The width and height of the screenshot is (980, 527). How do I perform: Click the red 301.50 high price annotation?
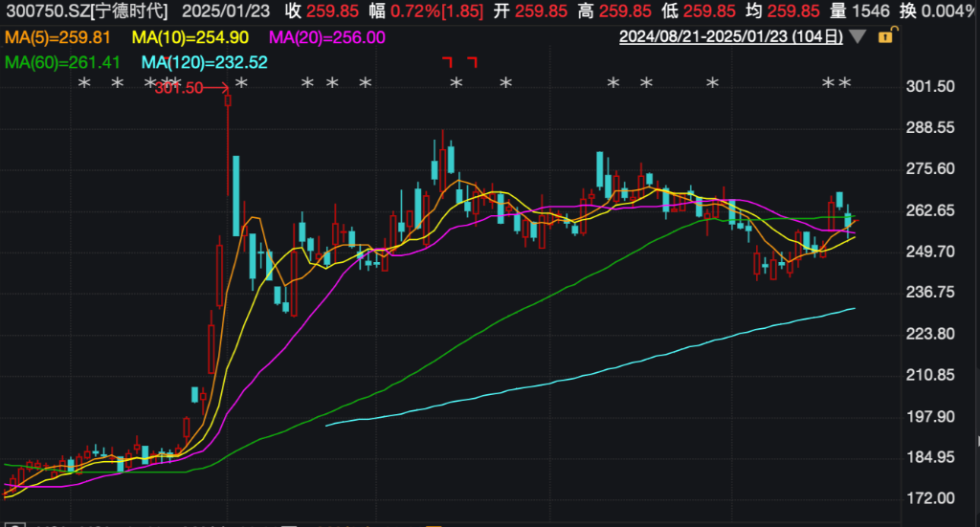[x=178, y=89]
